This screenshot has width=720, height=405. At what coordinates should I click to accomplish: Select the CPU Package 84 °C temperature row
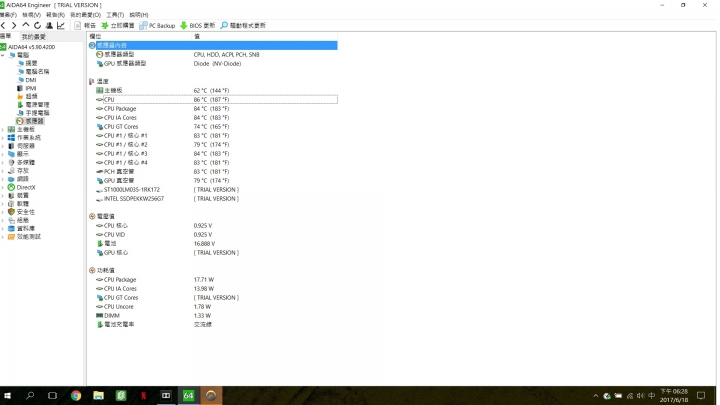pyautogui.click(x=213, y=109)
